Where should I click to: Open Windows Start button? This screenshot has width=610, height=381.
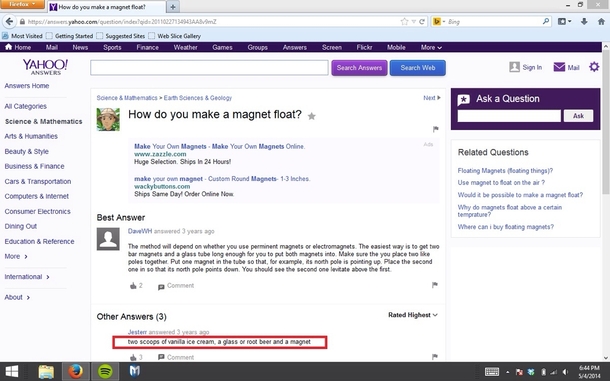[x=12, y=371]
